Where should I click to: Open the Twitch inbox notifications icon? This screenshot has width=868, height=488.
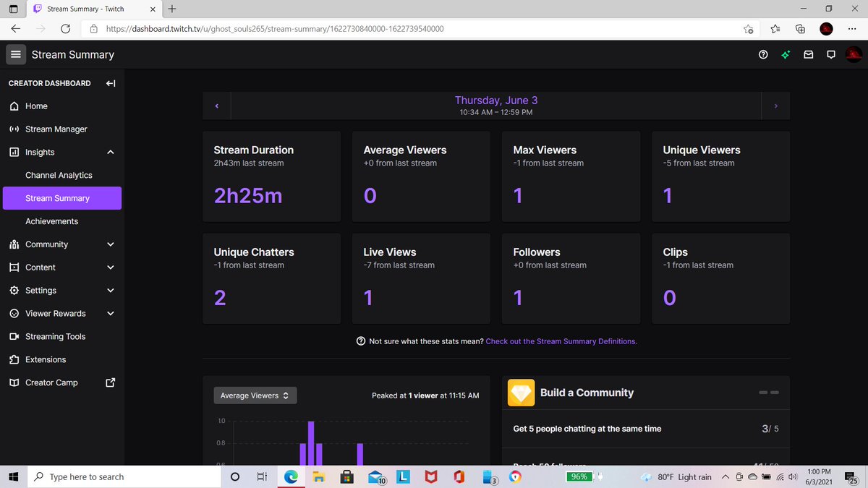pyautogui.click(x=809, y=54)
